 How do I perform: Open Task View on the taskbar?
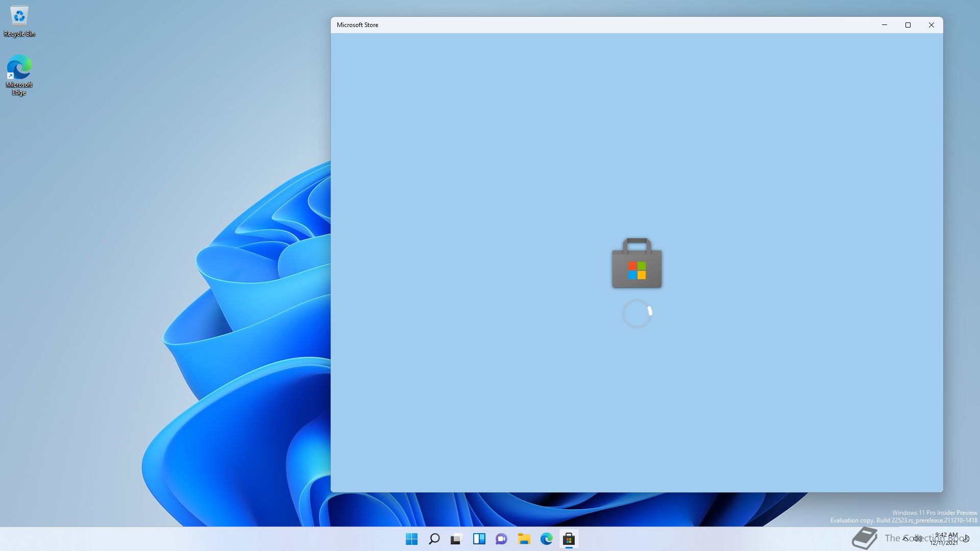[x=456, y=539]
